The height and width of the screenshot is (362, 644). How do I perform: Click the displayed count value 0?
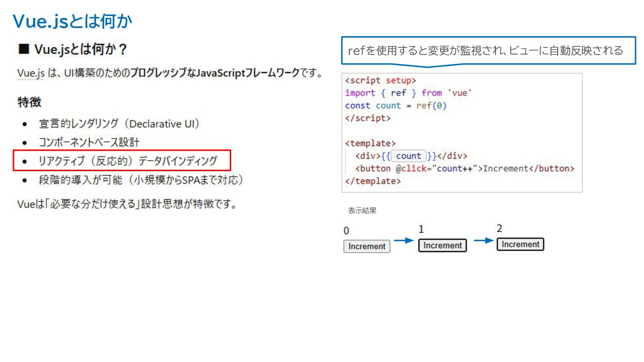coord(347,231)
